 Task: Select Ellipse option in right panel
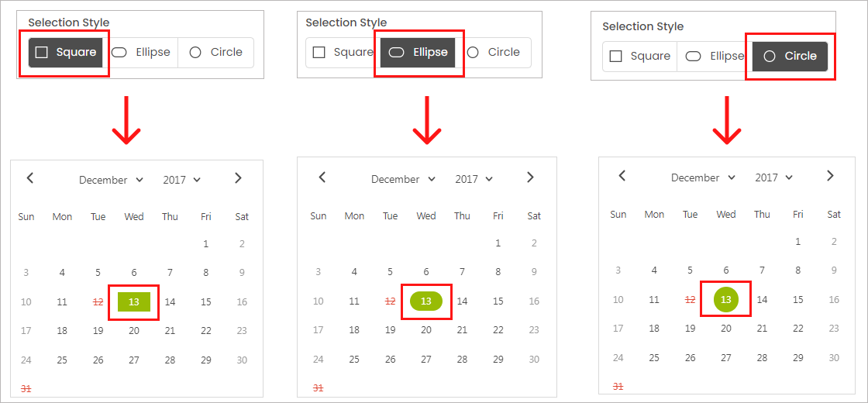[715, 57]
